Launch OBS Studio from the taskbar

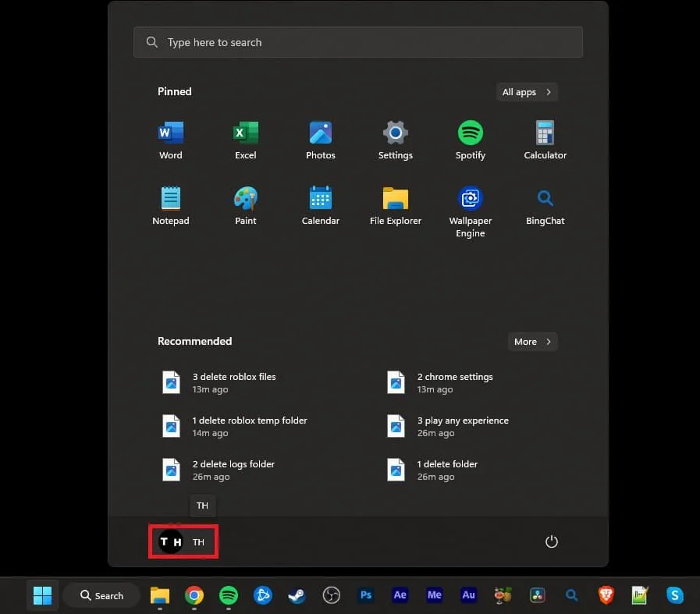pyautogui.click(x=331, y=595)
